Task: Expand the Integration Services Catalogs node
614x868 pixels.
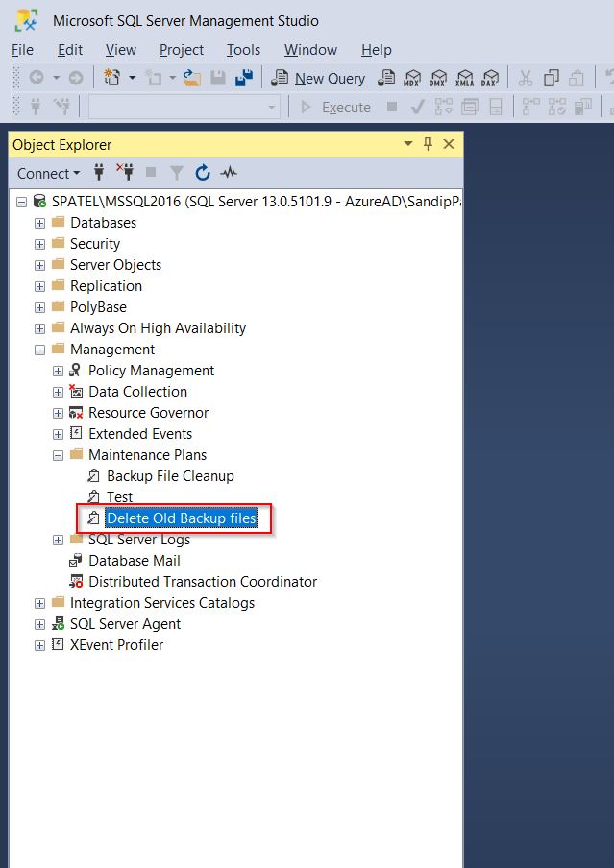Action: point(39,603)
